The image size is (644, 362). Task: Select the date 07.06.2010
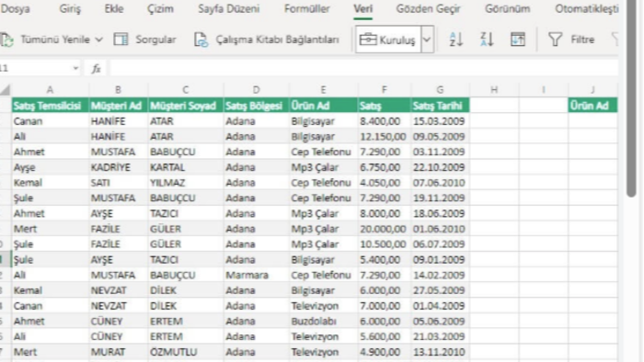point(441,183)
